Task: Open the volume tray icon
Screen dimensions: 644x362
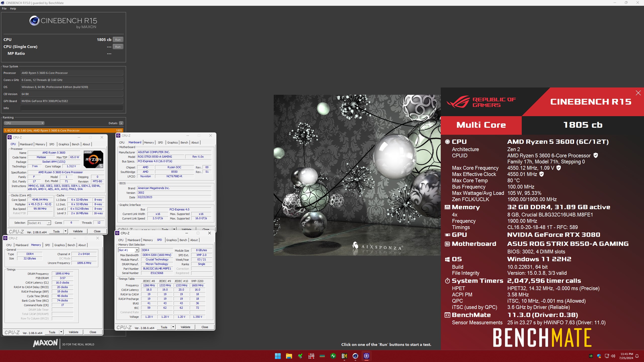Action: (x=613, y=356)
